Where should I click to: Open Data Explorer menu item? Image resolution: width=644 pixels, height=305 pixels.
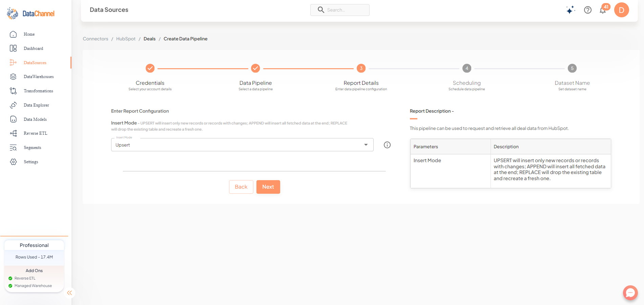coord(36,105)
